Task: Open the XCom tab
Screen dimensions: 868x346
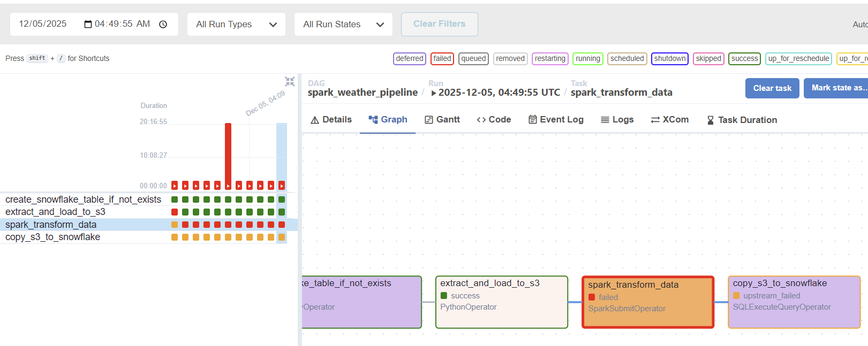Action: tap(670, 120)
